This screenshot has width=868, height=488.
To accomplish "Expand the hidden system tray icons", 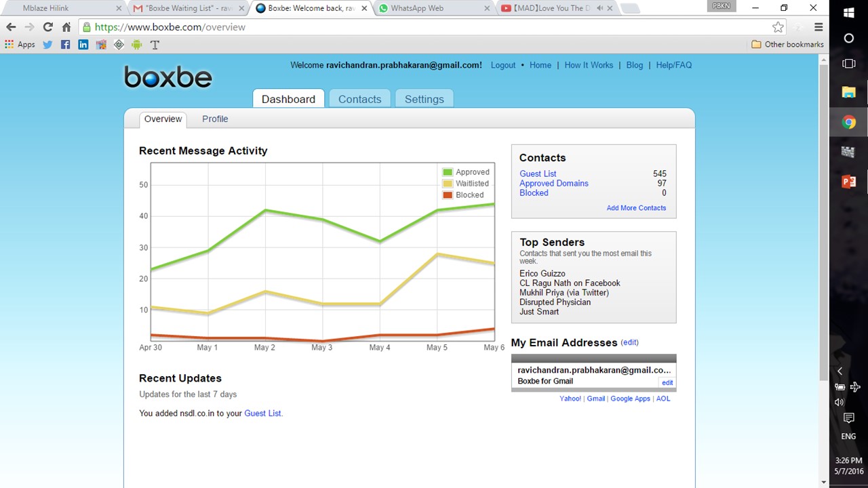I will click(x=840, y=371).
